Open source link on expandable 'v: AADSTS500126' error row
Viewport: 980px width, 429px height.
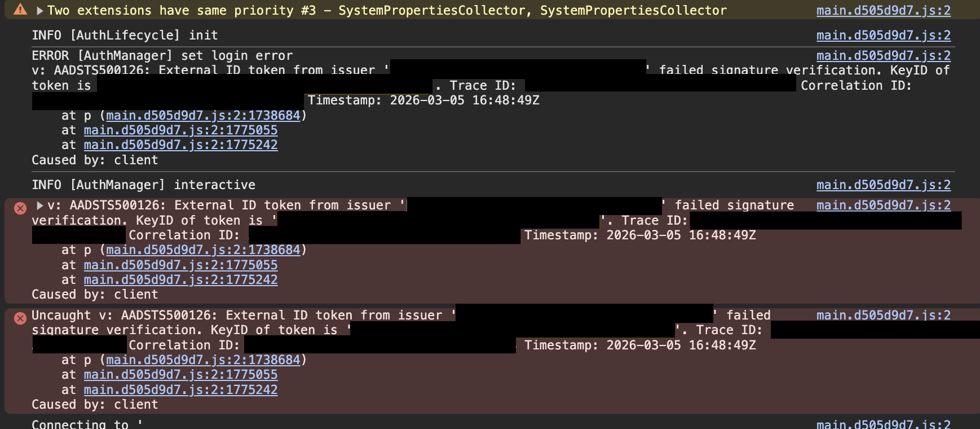click(883, 205)
